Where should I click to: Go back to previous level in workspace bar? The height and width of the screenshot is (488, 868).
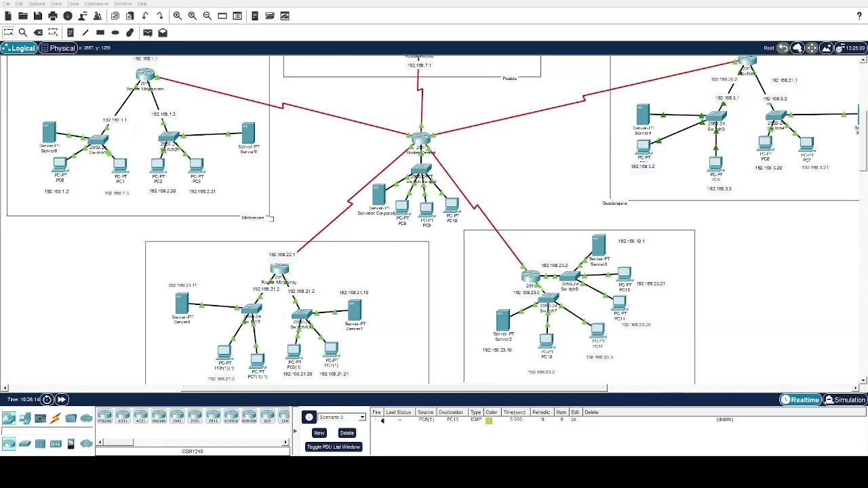[x=783, y=48]
